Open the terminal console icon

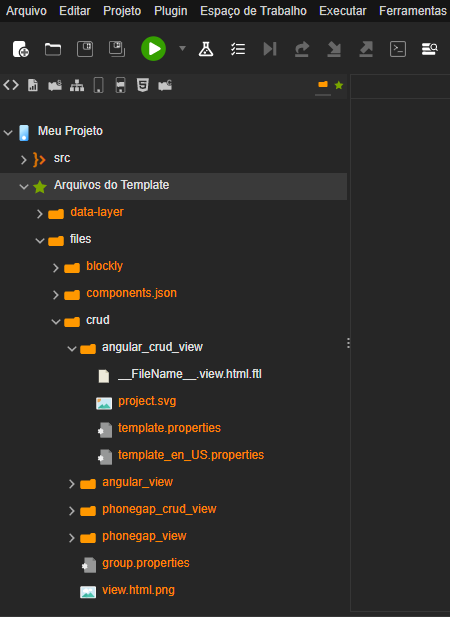(x=398, y=49)
